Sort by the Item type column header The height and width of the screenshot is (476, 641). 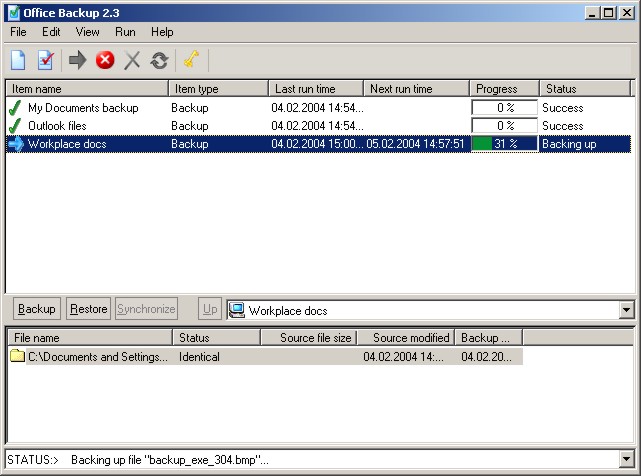pyautogui.click(x=218, y=89)
